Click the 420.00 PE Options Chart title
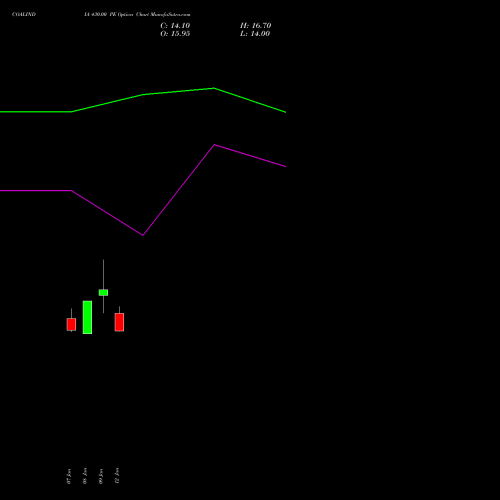 pyautogui.click(x=137, y=14)
